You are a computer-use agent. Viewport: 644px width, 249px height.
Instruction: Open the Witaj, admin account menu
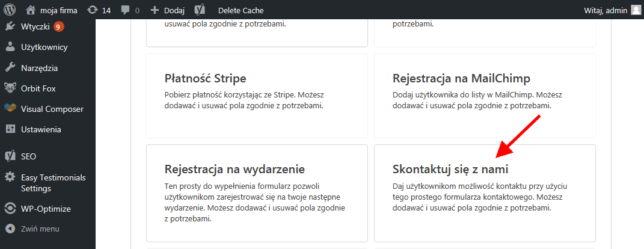point(606,10)
